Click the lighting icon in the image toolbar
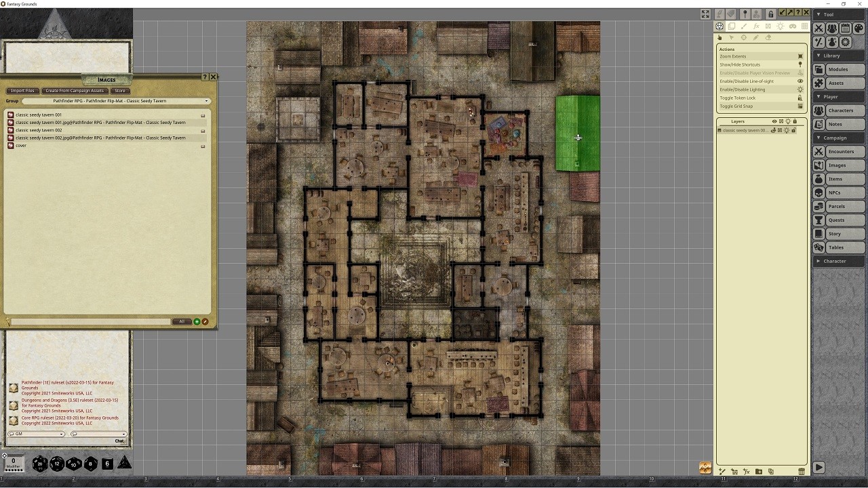This screenshot has height=488, width=868. [x=780, y=26]
